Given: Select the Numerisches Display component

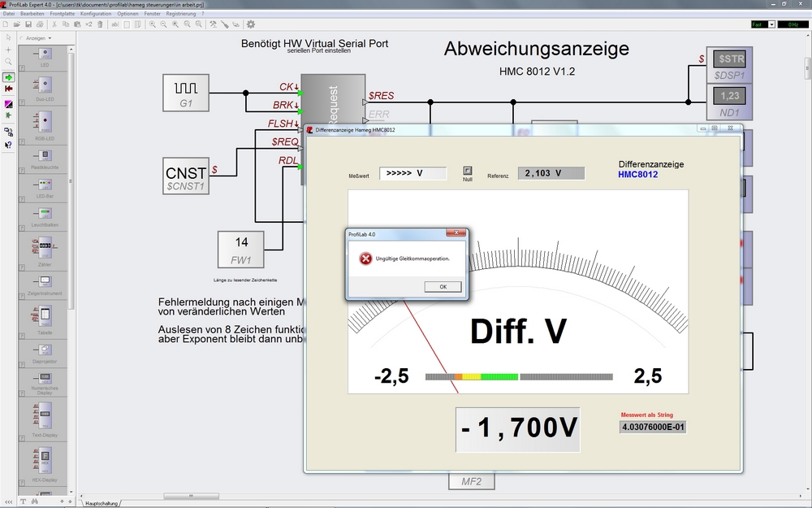Looking at the screenshot, I should coord(44,383).
